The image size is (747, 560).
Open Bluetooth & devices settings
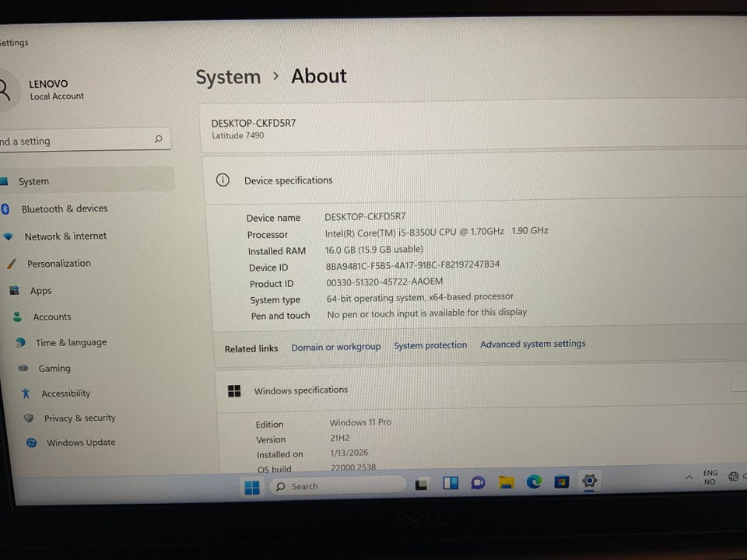pyautogui.click(x=65, y=208)
